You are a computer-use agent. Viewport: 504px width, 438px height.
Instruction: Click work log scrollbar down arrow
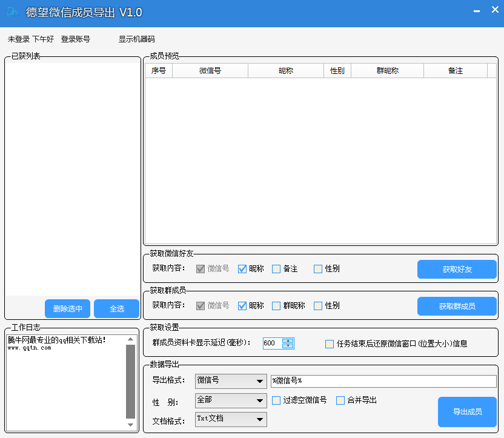pos(130,425)
